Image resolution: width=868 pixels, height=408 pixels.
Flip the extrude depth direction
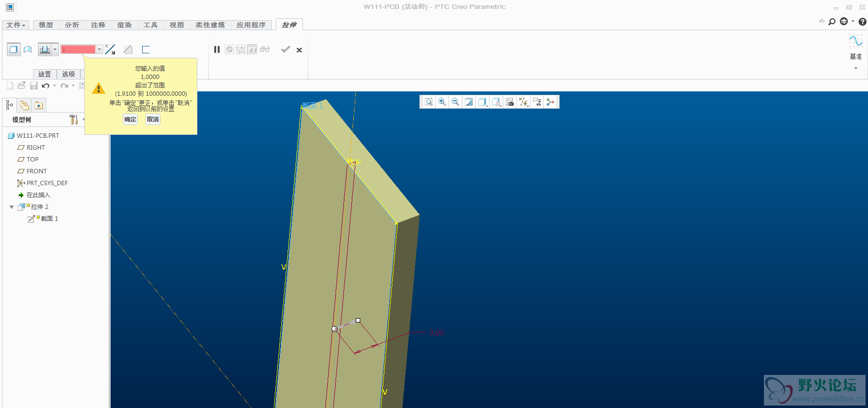pos(110,49)
